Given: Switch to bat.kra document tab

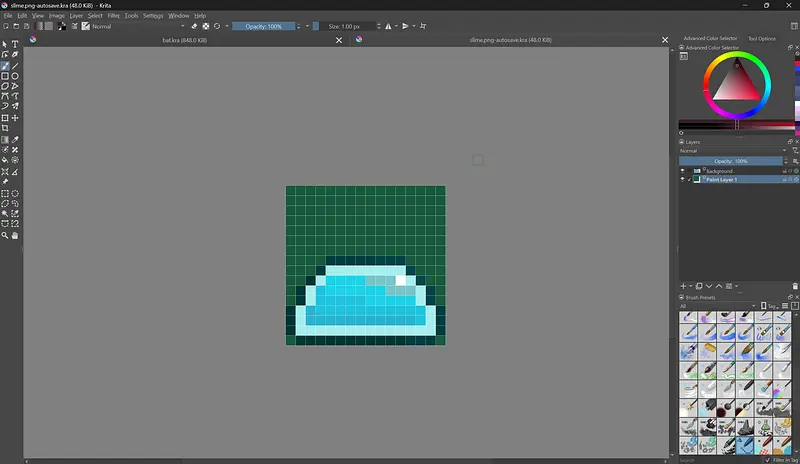Looking at the screenshot, I should coord(185,40).
